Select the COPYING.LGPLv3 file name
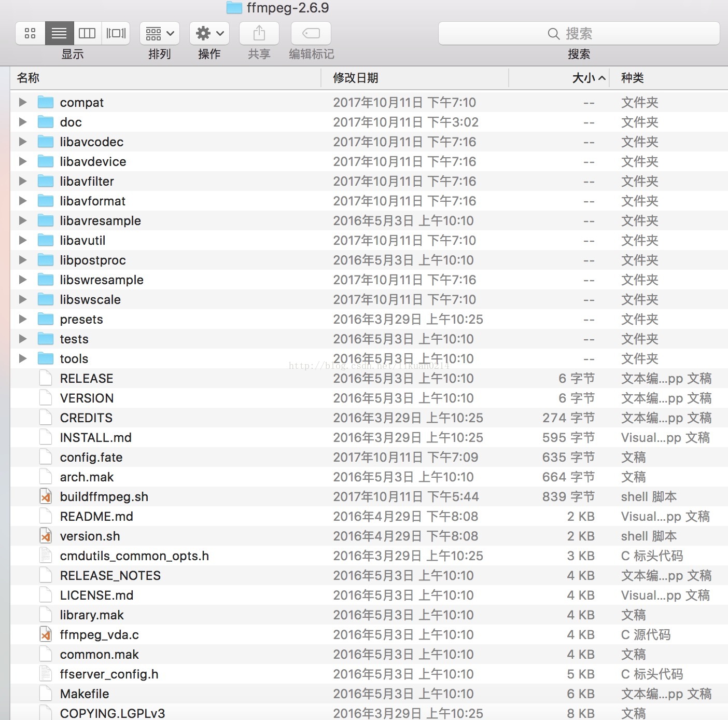 (113, 713)
